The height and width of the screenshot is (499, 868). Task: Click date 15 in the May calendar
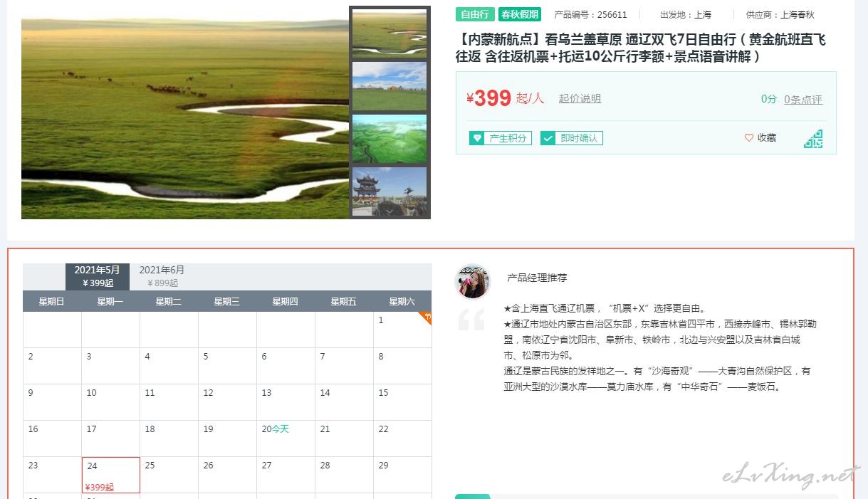tap(403, 402)
